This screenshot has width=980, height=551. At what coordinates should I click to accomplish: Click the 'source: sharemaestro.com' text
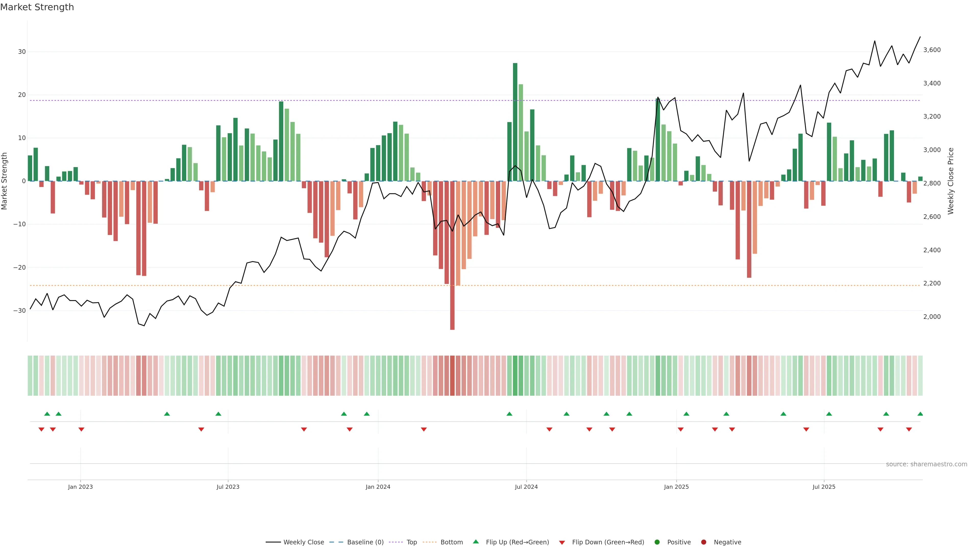(926, 464)
